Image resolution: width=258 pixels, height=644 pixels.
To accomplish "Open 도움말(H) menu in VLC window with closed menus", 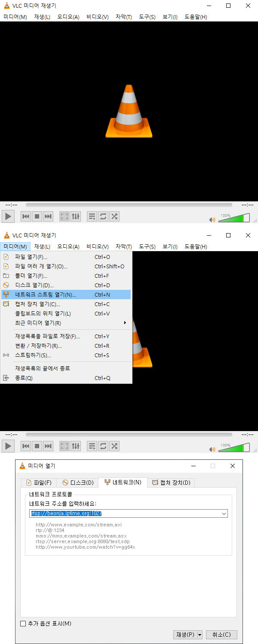I will click(x=196, y=17).
